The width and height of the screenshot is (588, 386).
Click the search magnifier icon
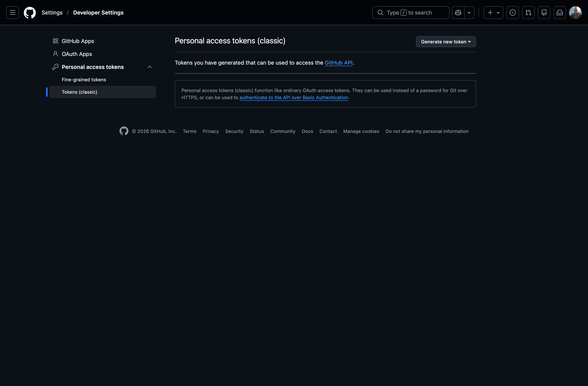pyautogui.click(x=380, y=13)
